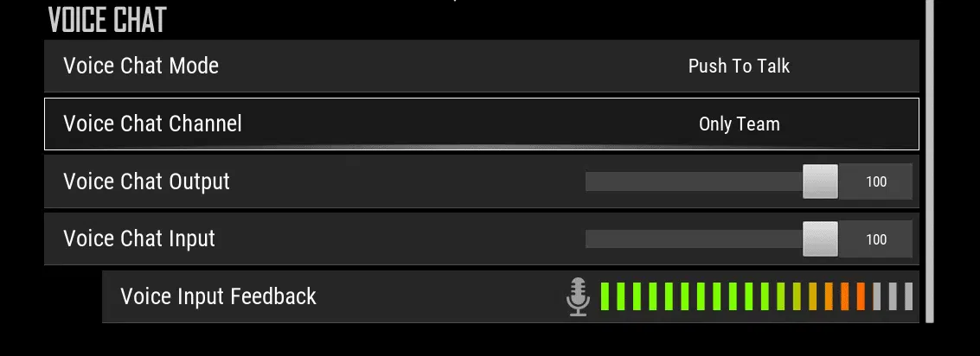Click the vertical scrollbar on the right edge
The height and width of the screenshot is (356, 980).
[929, 161]
